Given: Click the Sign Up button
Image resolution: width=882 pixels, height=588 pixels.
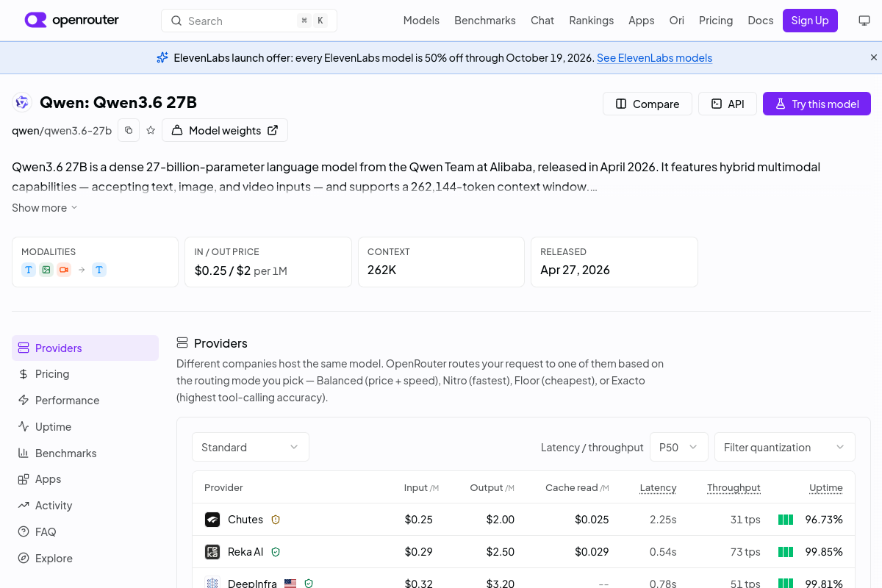Looking at the screenshot, I should click(810, 21).
